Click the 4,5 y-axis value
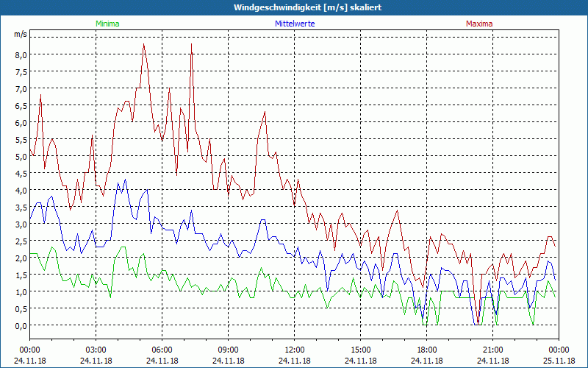Viewport: 588px width, 368px height. [x=21, y=173]
